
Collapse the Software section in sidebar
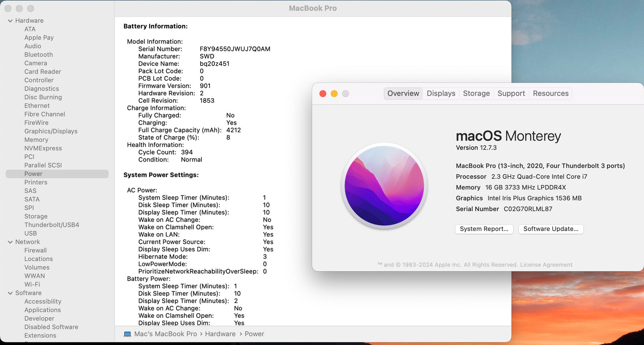click(x=10, y=293)
